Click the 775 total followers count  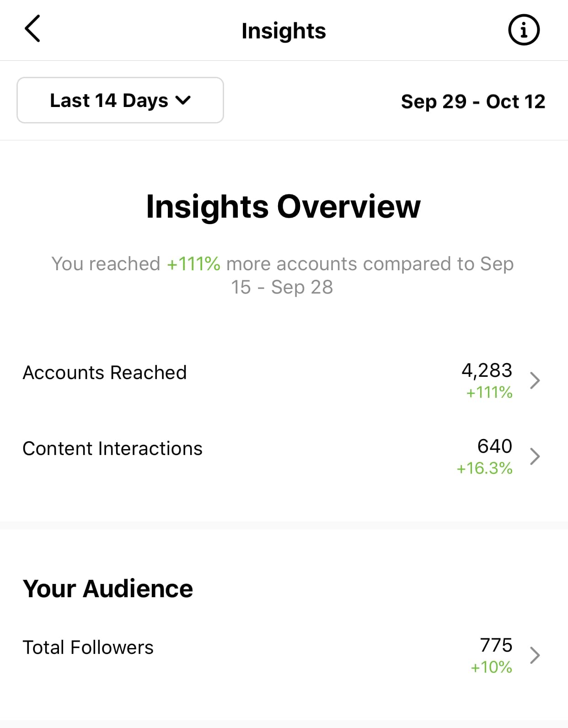496,645
